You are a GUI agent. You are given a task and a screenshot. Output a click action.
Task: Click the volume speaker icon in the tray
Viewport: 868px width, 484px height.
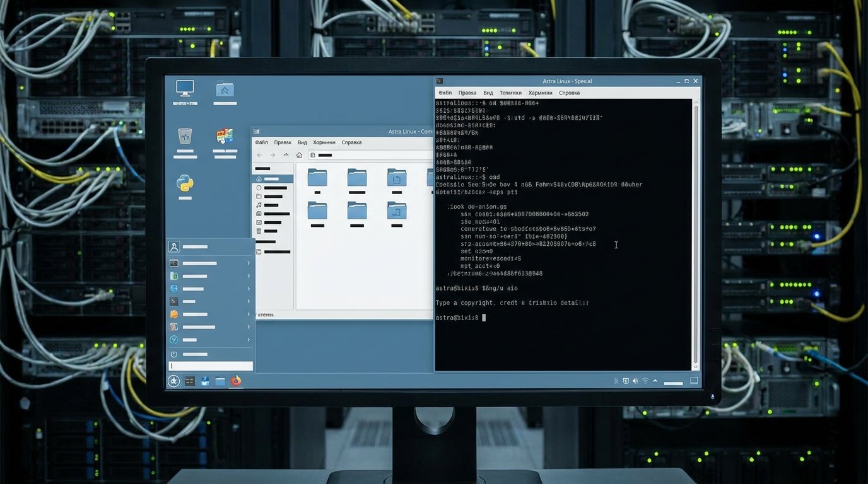coord(635,381)
